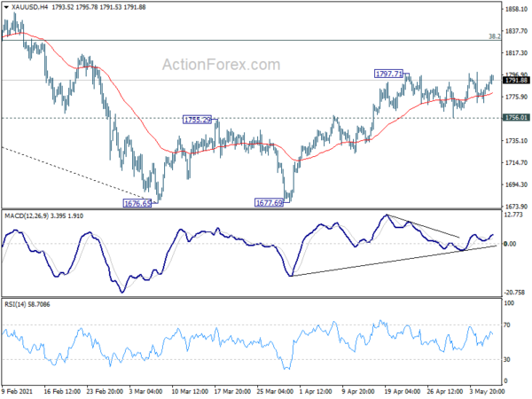532x399 pixels.
Task: Click the current price tag 1791.88
Action: click(x=515, y=81)
